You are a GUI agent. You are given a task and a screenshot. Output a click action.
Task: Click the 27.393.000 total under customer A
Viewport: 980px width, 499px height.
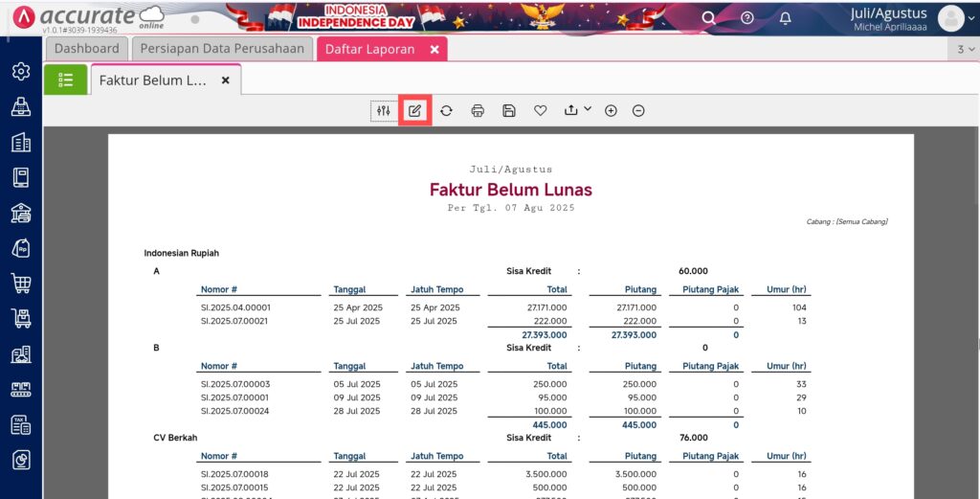(x=545, y=334)
